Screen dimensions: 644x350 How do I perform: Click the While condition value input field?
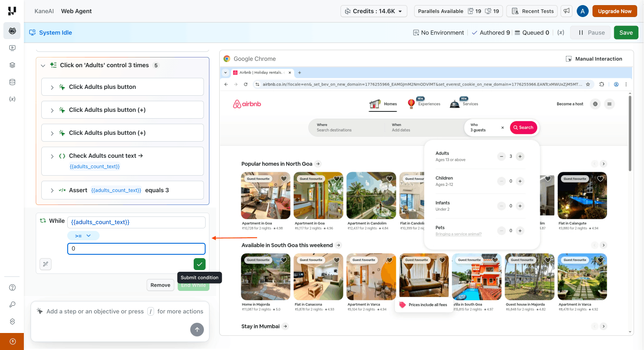(136, 249)
